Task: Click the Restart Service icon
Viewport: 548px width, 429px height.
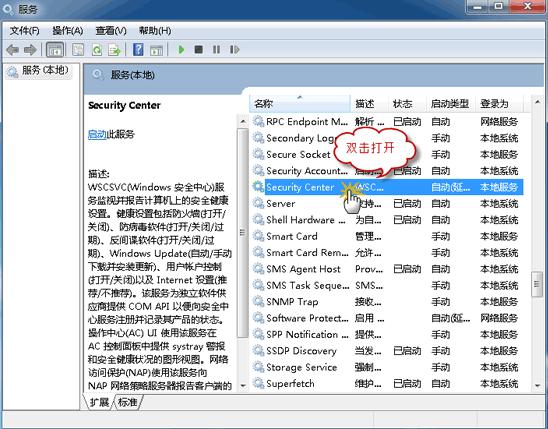Action: [x=234, y=50]
